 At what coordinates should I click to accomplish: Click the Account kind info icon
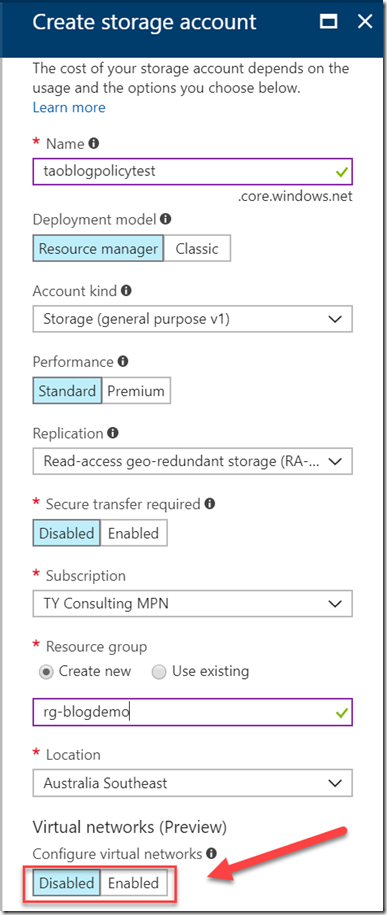coord(127,291)
